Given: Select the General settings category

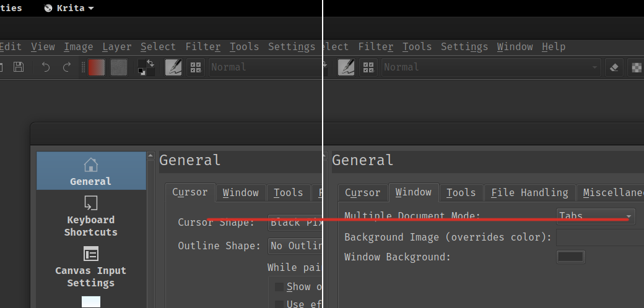Looking at the screenshot, I should click(x=91, y=171).
